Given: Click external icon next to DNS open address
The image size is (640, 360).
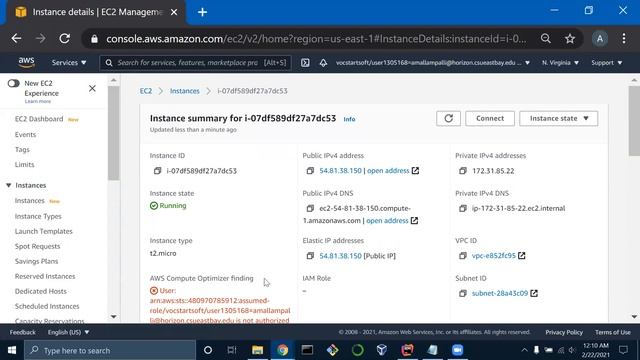Looking at the screenshot, I should pos(414,220).
